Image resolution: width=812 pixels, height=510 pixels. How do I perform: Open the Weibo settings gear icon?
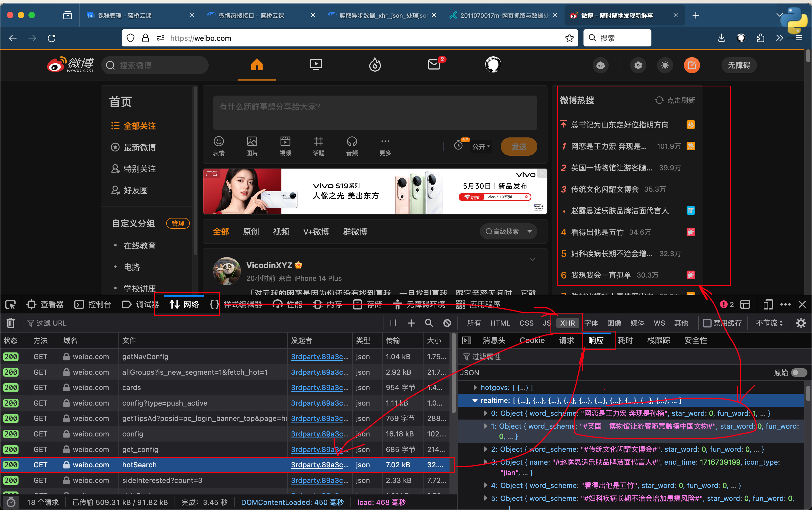pyautogui.click(x=638, y=65)
